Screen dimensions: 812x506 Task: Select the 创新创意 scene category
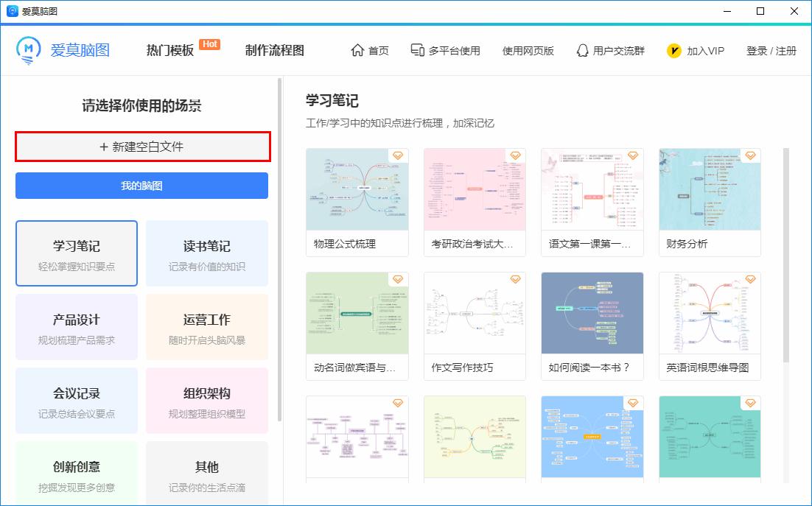click(77, 474)
